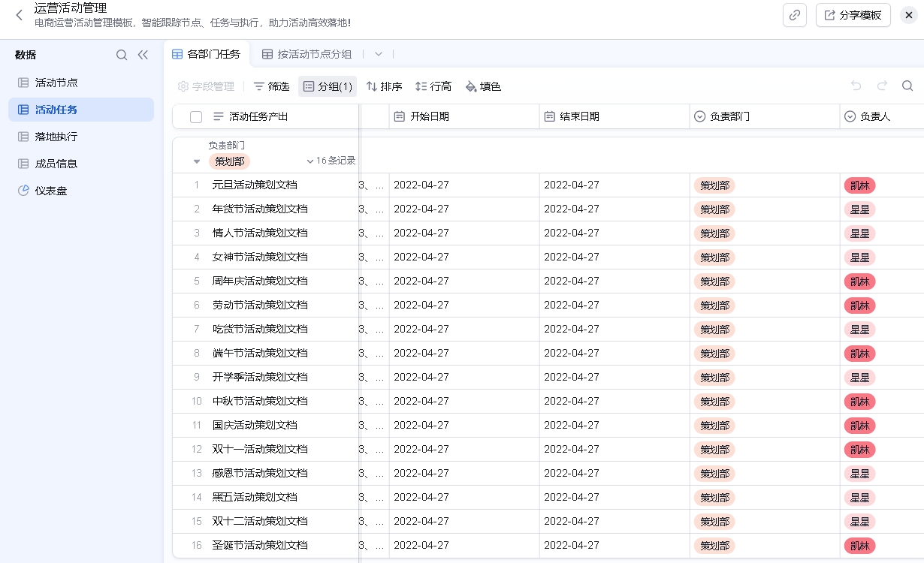This screenshot has width=924, height=563.
Task: Open the sidebar search icon
Action: coord(122,55)
